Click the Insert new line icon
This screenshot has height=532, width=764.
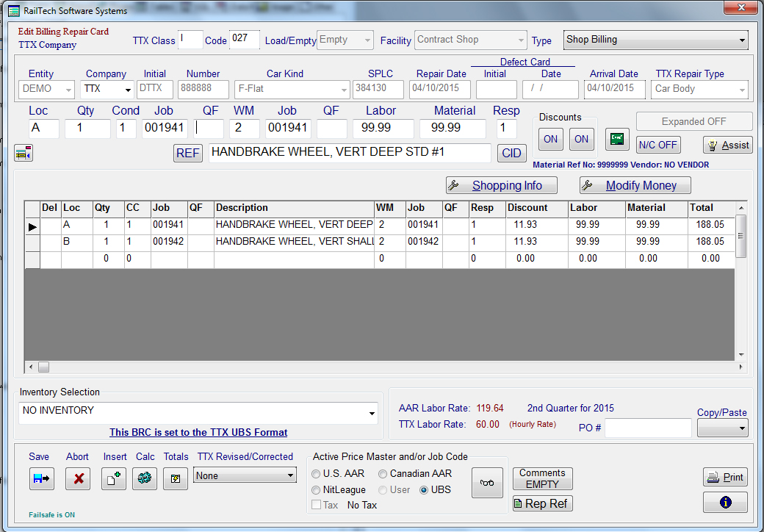(x=114, y=478)
